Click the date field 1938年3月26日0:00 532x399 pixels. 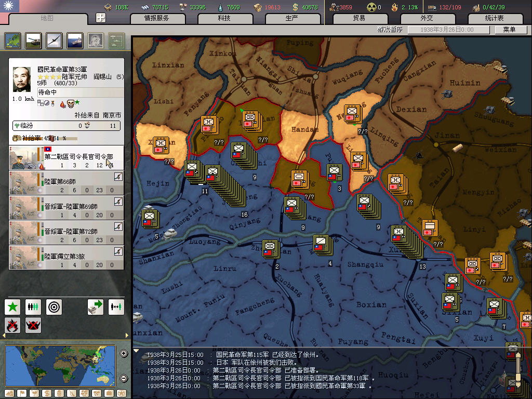click(448, 30)
